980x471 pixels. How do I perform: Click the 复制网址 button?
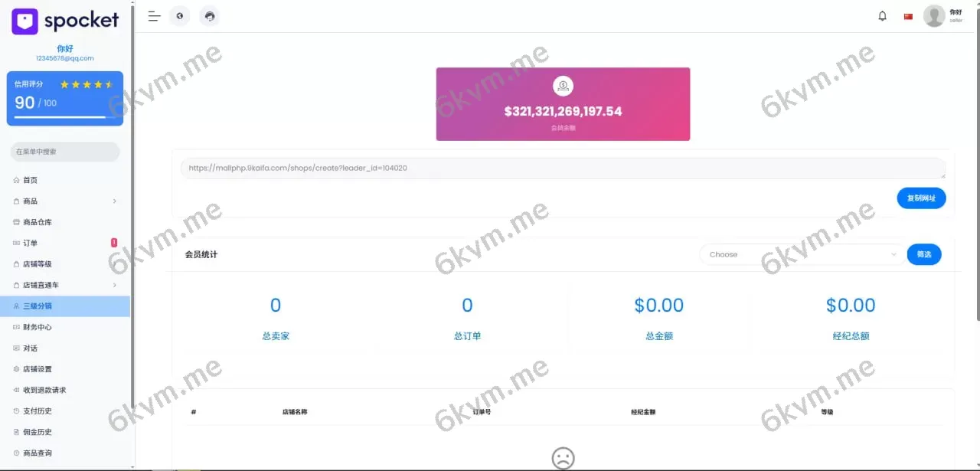point(921,198)
